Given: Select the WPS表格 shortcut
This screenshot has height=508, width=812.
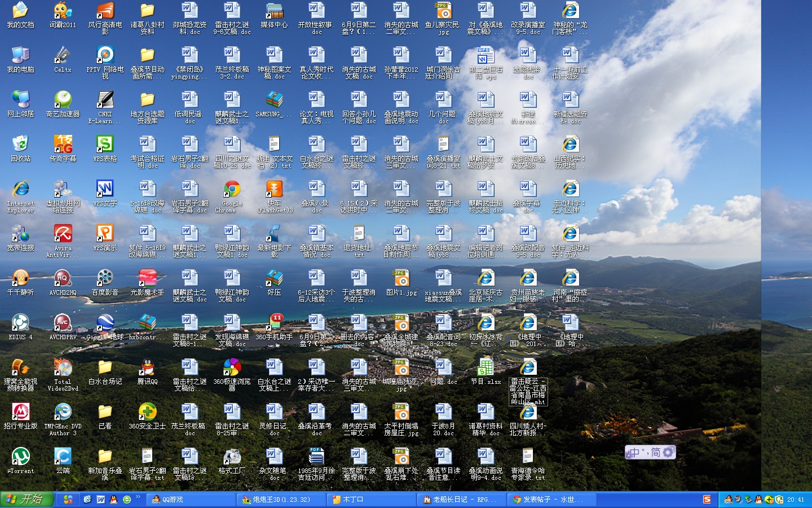Looking at the screenshot, I should tap(105, 148).
